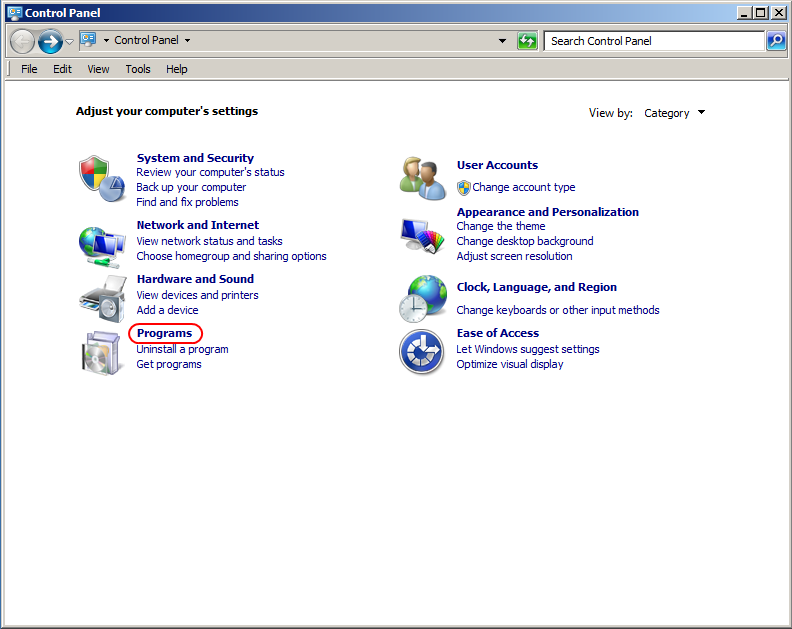Maximize the Control Panel window

click(760, 13)
